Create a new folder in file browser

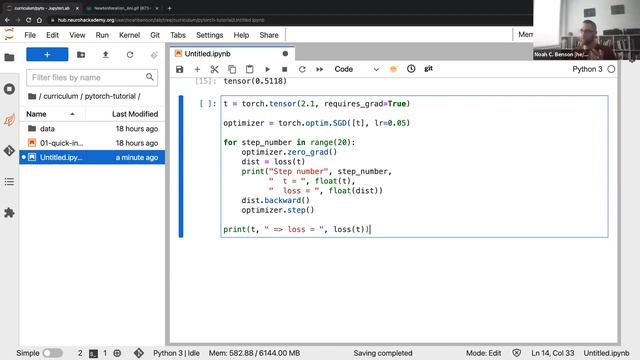pyautogui.click(x=81, y=54)
